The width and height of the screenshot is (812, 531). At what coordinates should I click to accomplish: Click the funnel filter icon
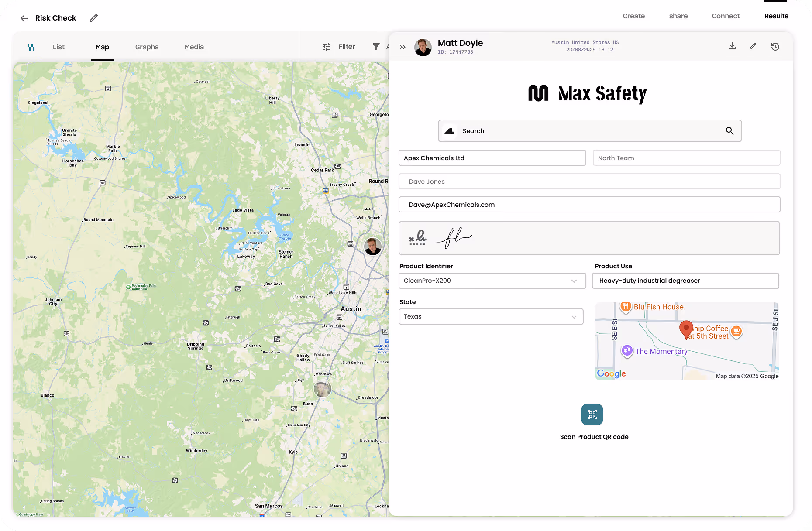(x=376, y=47)
